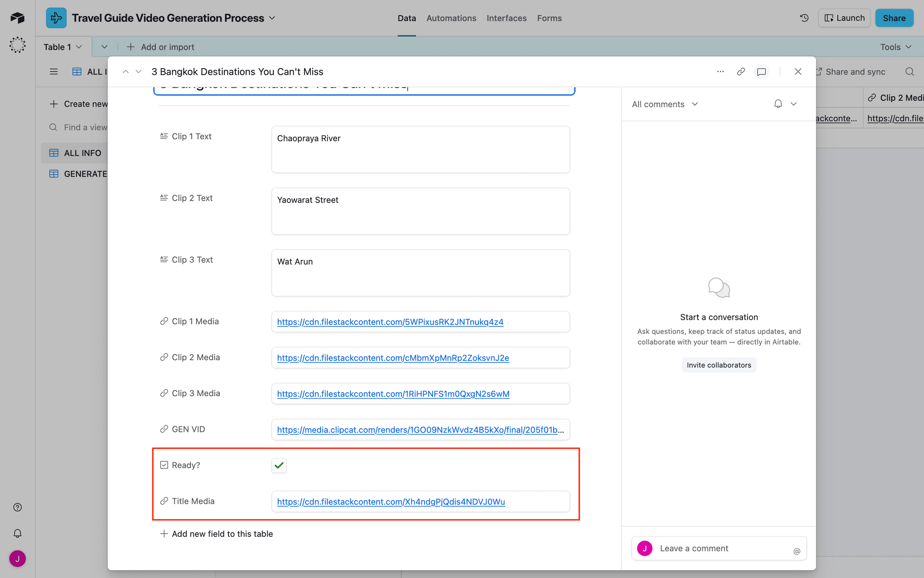Open Tools dropdown menu
This screenshot has height=578, width=924.
click(895, 47)
